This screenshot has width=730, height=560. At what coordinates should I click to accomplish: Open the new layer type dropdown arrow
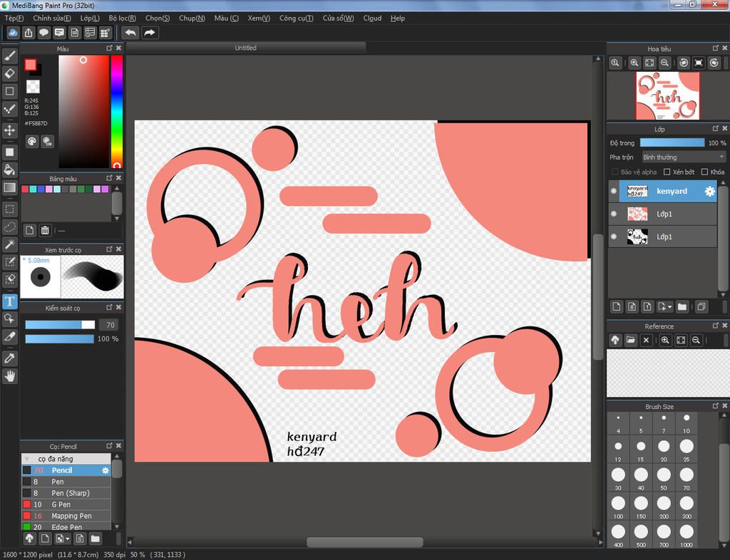(669, 306)
